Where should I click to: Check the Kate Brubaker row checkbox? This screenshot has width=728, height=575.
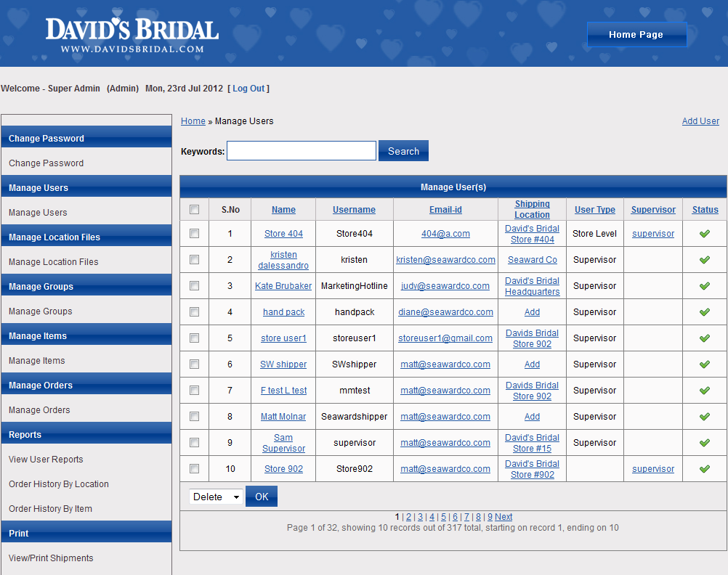pos(194,286)
